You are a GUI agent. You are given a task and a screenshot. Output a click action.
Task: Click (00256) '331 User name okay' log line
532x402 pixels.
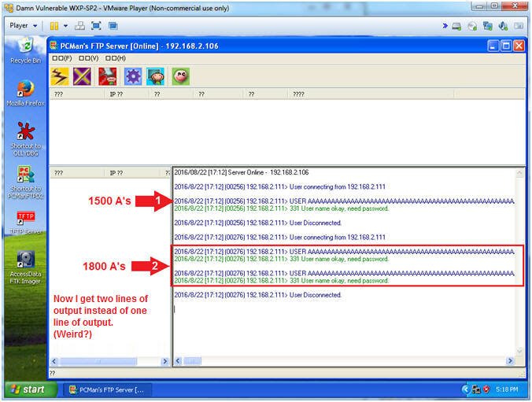(x=281, y=208)
